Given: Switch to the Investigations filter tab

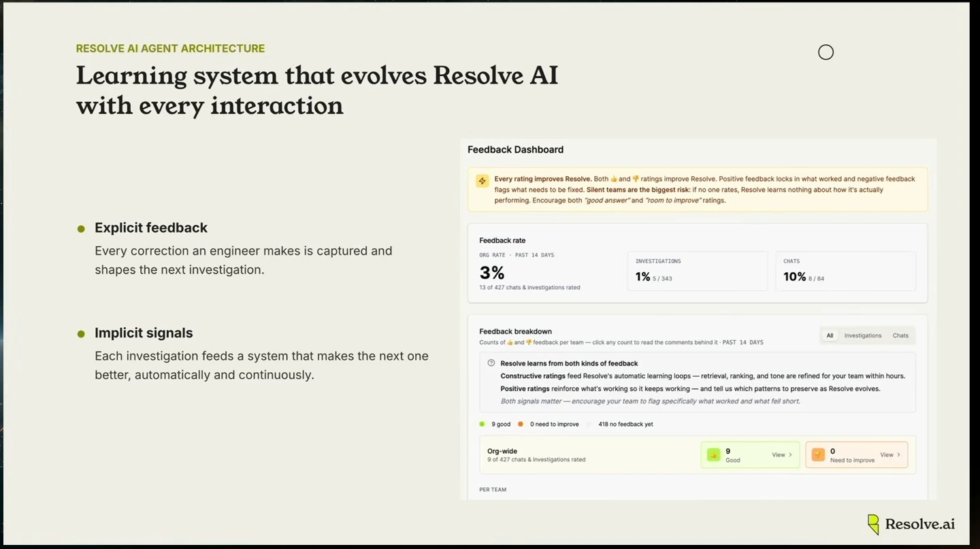Looking at the screenshot, I should (862, 335).
